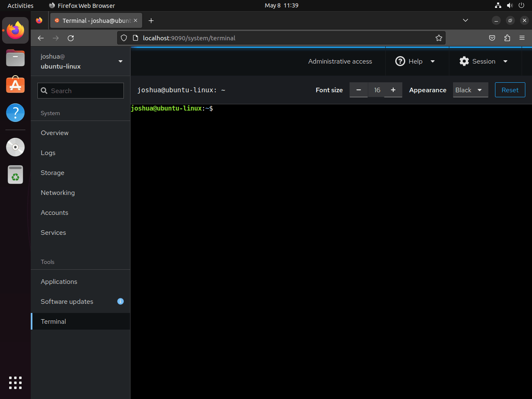Open the Appearance Black dropdown
The width and height of the screenshot is (532, 399).
coord(470,90)
